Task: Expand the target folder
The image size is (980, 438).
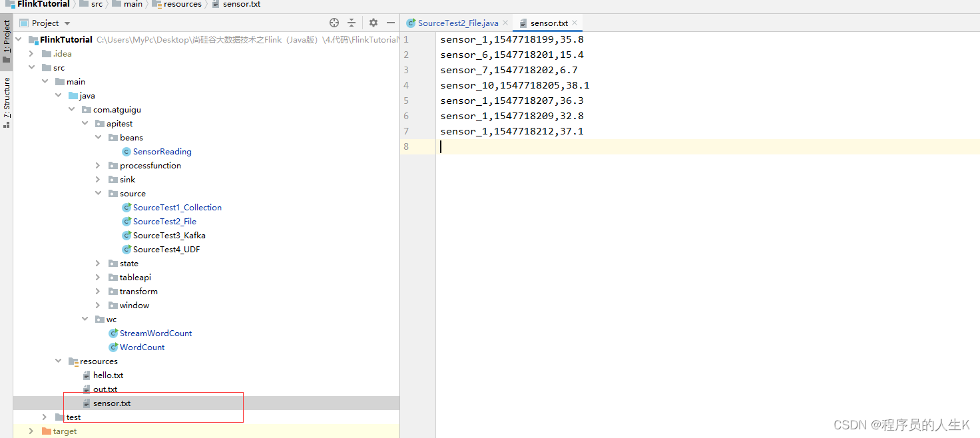Action: point(31,431)
